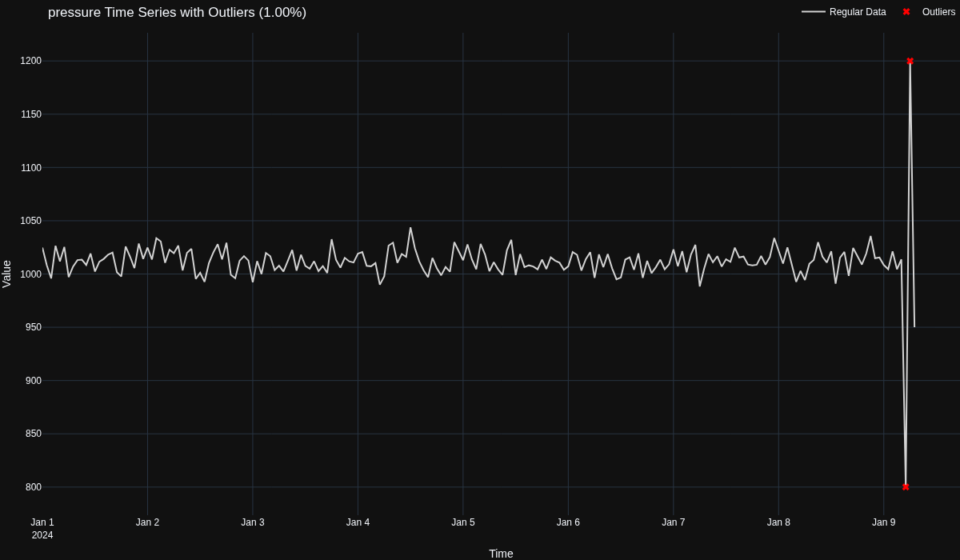Click the 'Jan 4' x-axis label
The height and width of the screenshot is (560, 960).
(x=358, y=522)
